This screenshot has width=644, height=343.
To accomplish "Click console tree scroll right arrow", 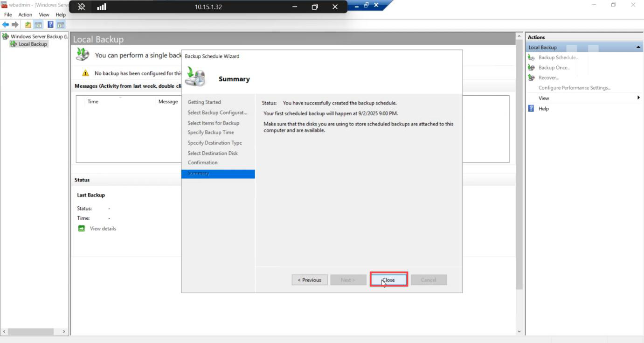I will pyautogui.click(x=64, y=331).
